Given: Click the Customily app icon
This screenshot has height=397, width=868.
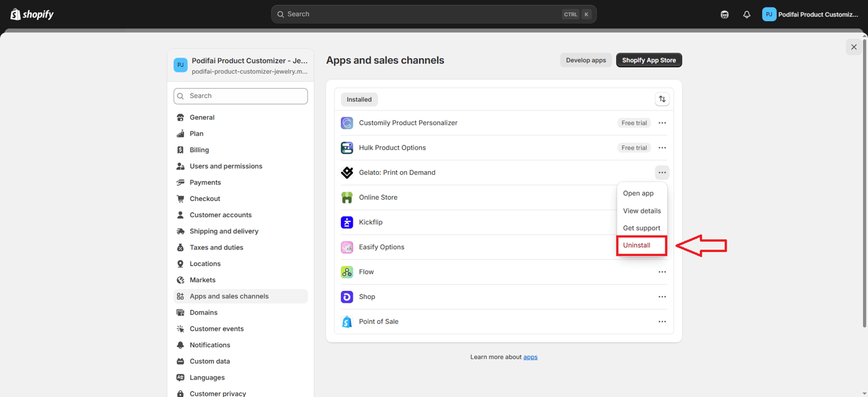Looking at the screenshot, I should 347,123.
